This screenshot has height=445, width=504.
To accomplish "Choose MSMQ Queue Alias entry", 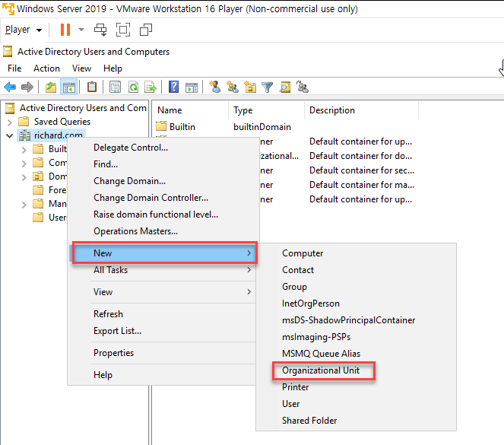I will 356,354.
